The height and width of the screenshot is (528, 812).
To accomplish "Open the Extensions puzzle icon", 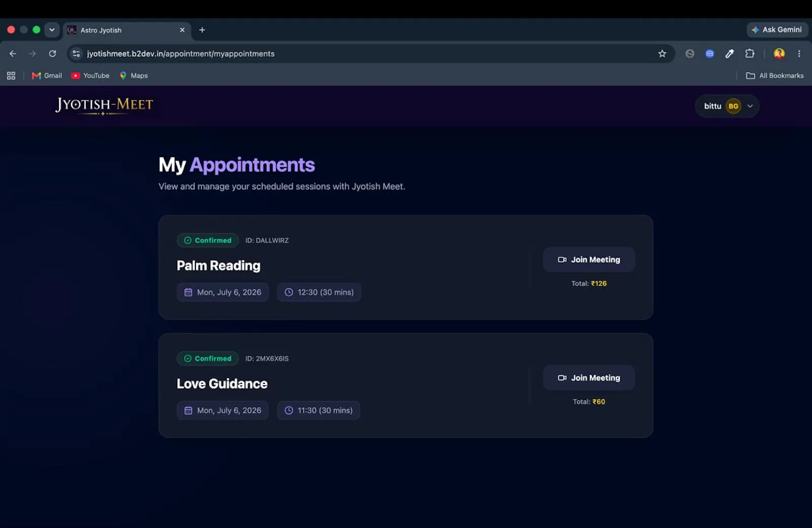I will (750, 54).
